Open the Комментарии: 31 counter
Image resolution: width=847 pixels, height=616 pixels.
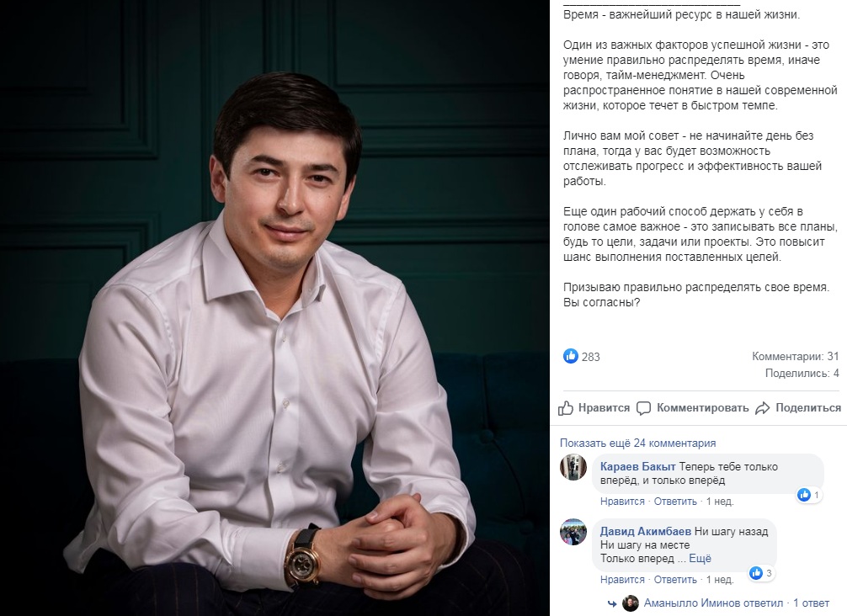click(795, 356)
